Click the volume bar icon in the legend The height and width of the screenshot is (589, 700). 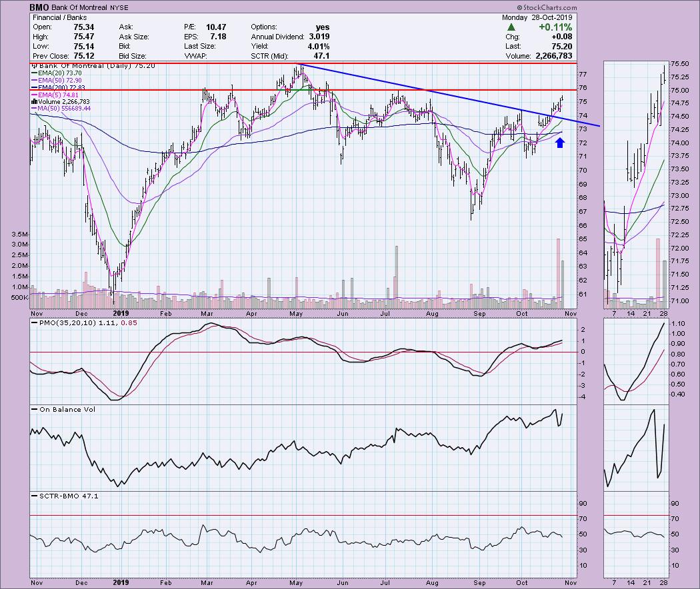click(x=34, y=102)
